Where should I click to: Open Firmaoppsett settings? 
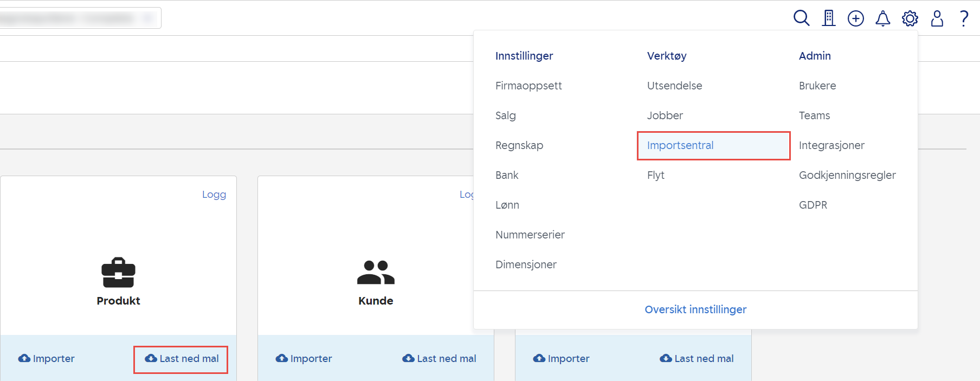click(528, 86)
